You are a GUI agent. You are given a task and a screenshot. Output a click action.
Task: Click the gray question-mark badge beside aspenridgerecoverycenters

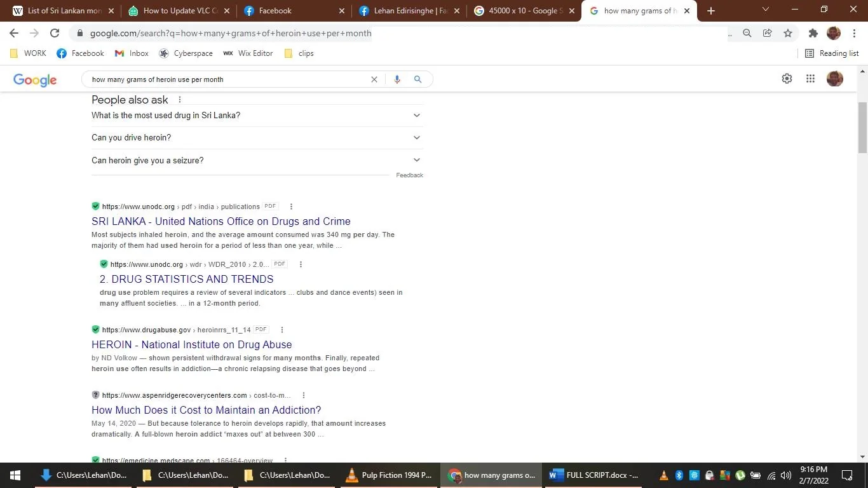[95, 395]
